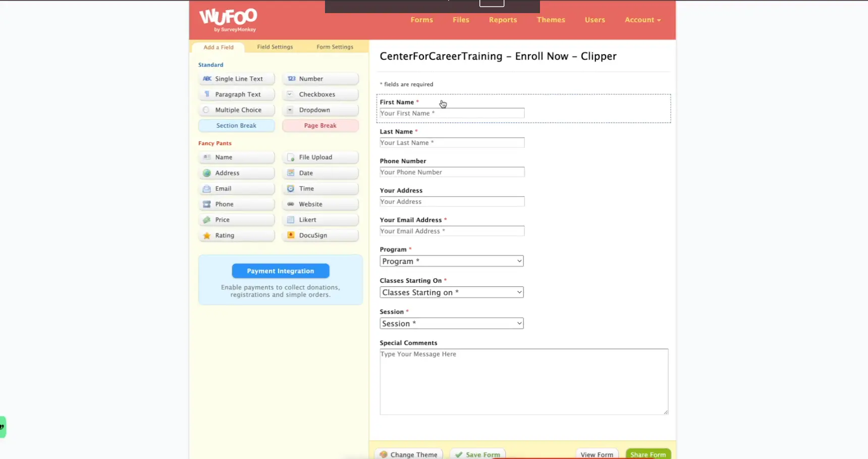The height and width of the screenshot is (459, 868).
Task: Add a Multiple Choice field
Action: (236, 110)
